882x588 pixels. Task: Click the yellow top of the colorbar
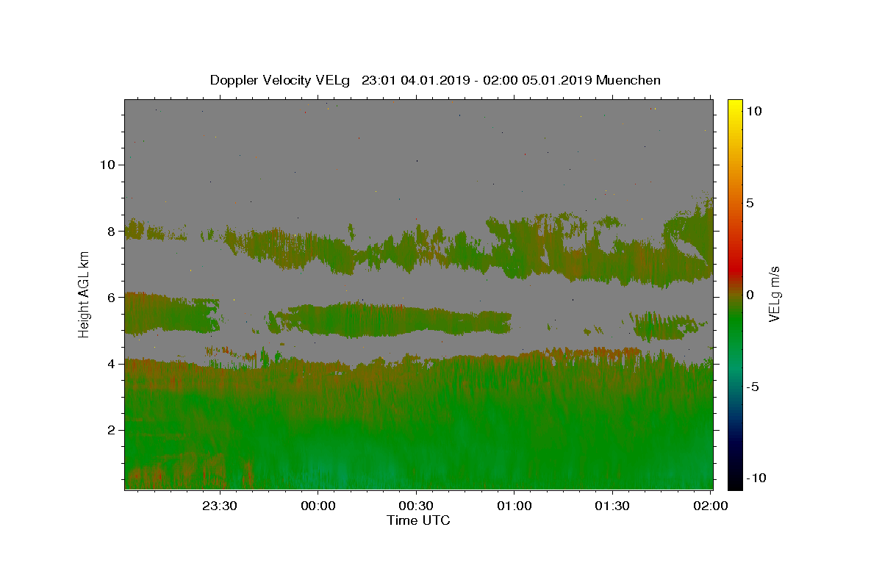[x=735, y=105]
